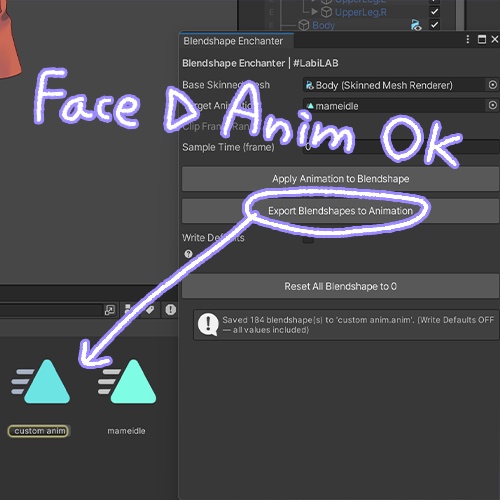Image resolution: width=500 pixels, height=500 pixels.
Task: Click the help question mark icon
Action: click(x=188, y=254)
